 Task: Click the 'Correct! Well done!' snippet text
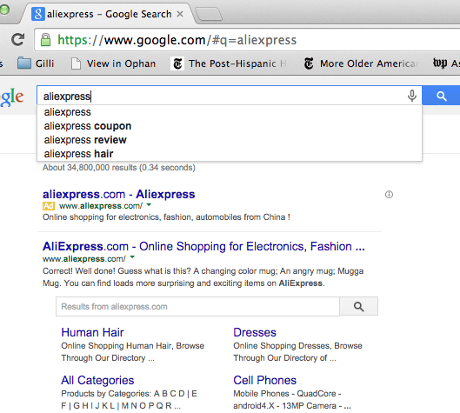pos(203,277)
